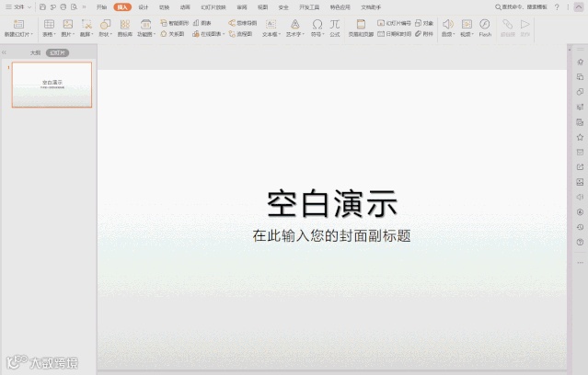Insert a Flash object

(x=485, y=28)
